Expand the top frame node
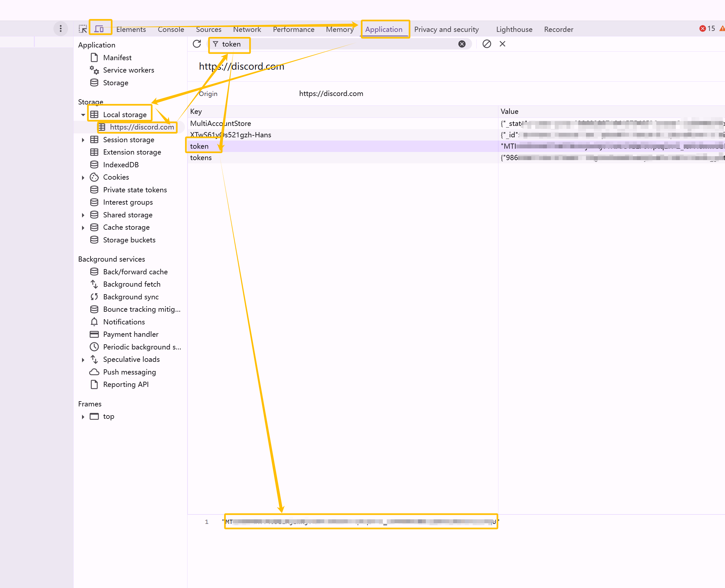This screenshot has height=588, width=725. tap(83, 417)
